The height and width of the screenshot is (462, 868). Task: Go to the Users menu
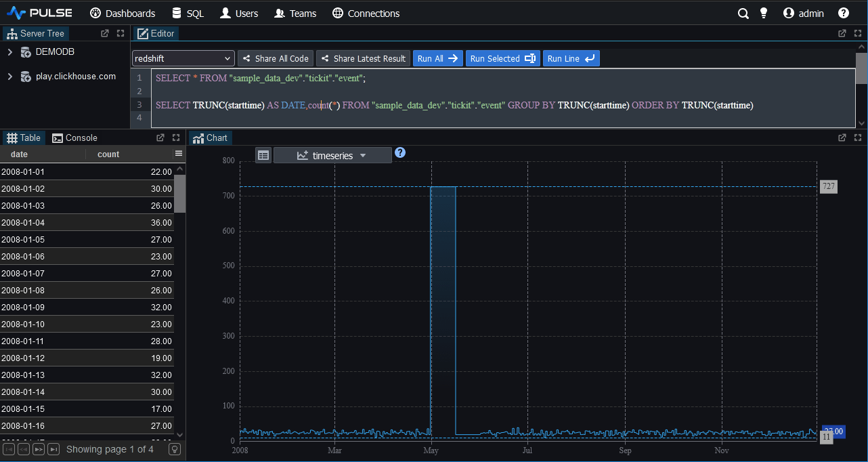click(239, 13)
